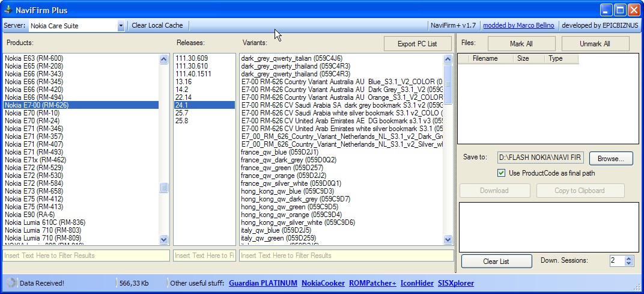644x294 pixels.
Task: Select Nokia E65 (RM-208) product
Action: (x=81, y=66)
